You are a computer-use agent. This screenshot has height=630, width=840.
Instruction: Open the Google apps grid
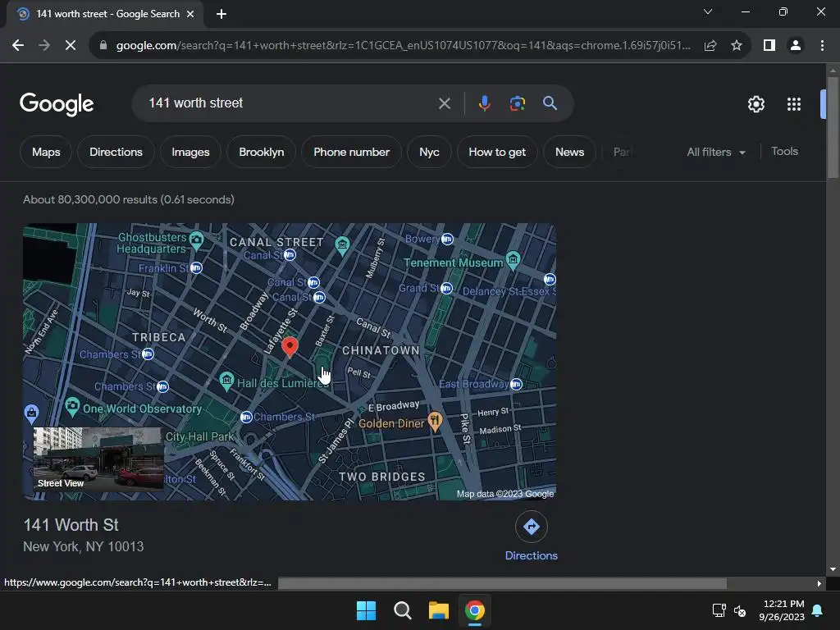(794, 104)
